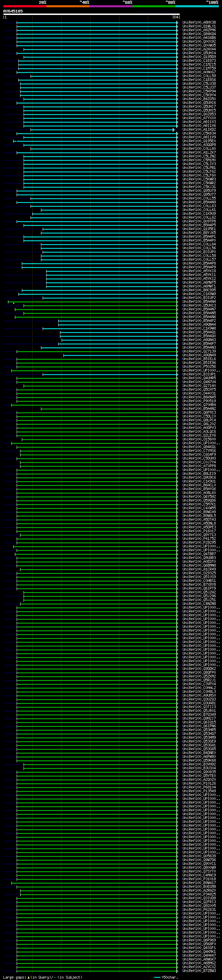Open hit UniRef100_A1IKD2

[199, 130]
